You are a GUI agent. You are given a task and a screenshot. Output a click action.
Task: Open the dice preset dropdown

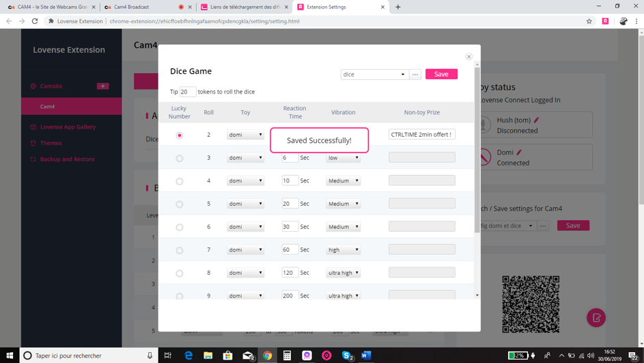[x=374, y=75]
